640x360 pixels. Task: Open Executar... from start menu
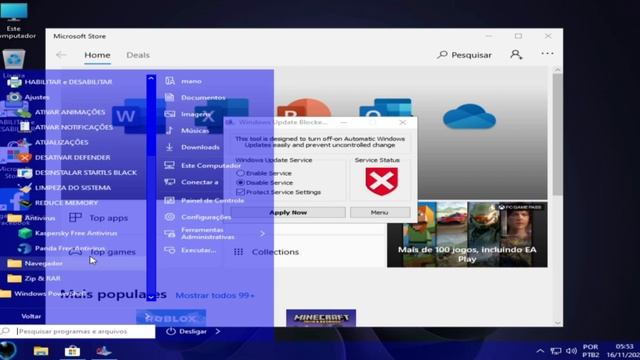point(190,250)
